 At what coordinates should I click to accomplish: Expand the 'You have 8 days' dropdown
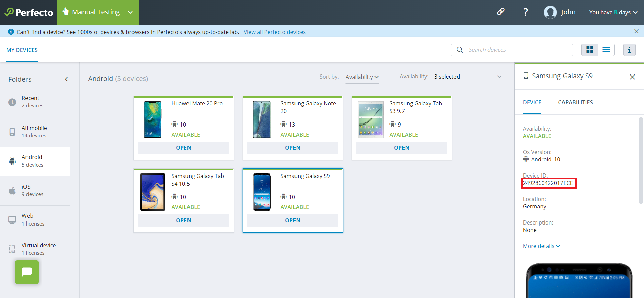pyautogui.click(x=613, y=12)
